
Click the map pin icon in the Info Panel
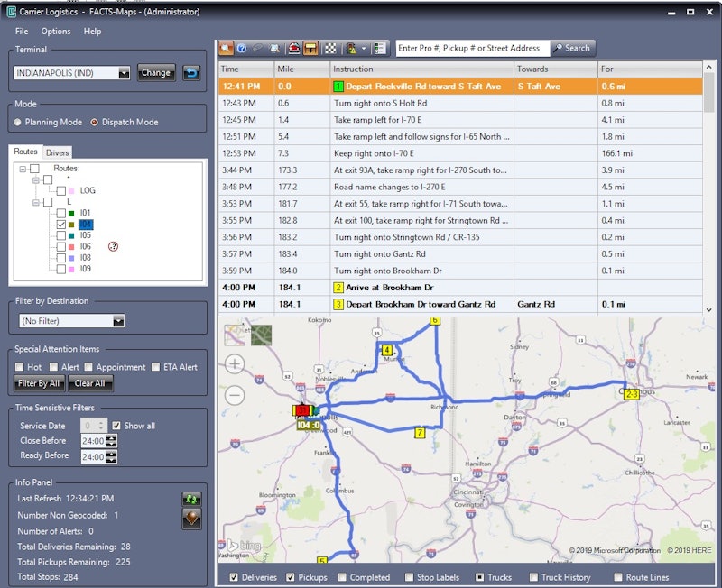[x=191, y=519]
